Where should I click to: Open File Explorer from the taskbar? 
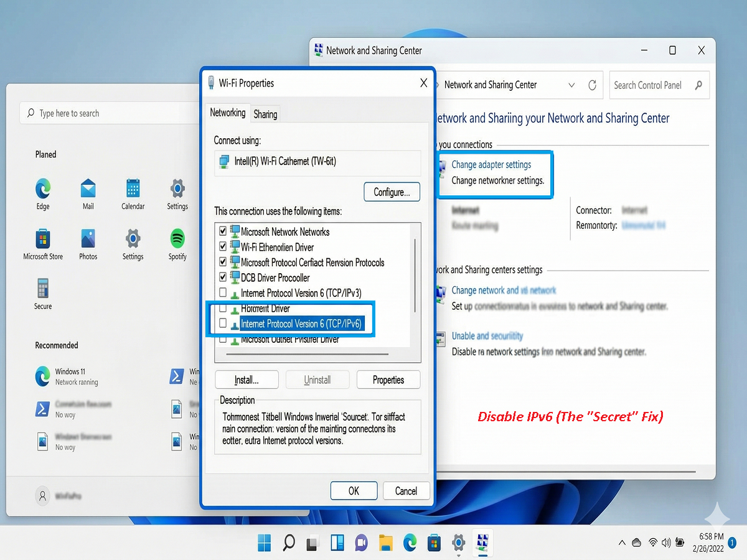click(385, 543)
